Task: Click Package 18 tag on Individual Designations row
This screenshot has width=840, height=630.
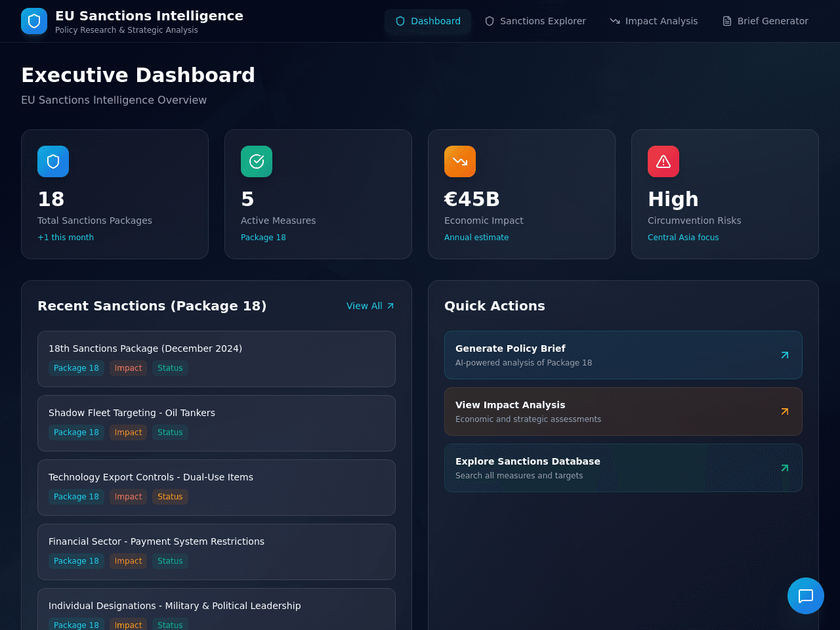Action: click(x=76, y=625)
